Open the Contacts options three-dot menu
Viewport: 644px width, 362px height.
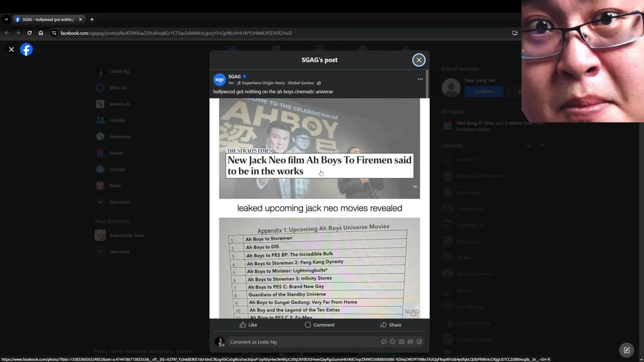[x=542, y=146]
